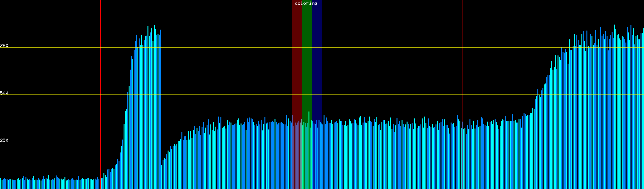Click the short bar just right of white line
The width and height of the screenshot is (644, 189).
pyautogui.click(x=162, y=176)
